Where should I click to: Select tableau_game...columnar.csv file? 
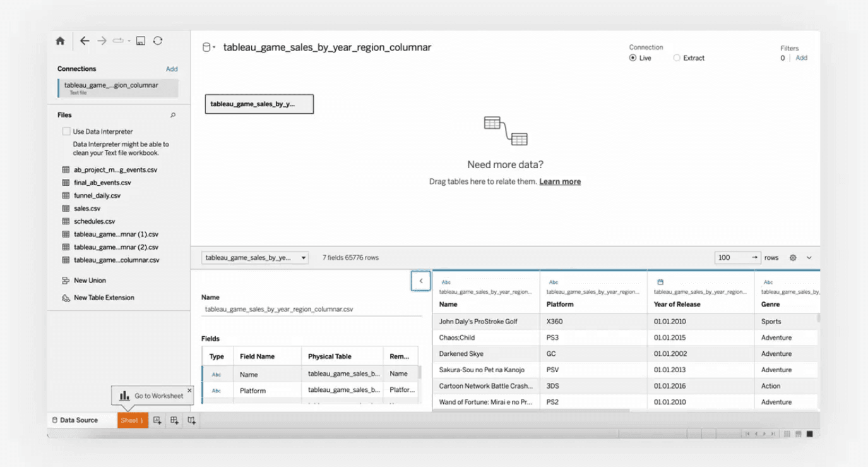click(x=116, y=260)
